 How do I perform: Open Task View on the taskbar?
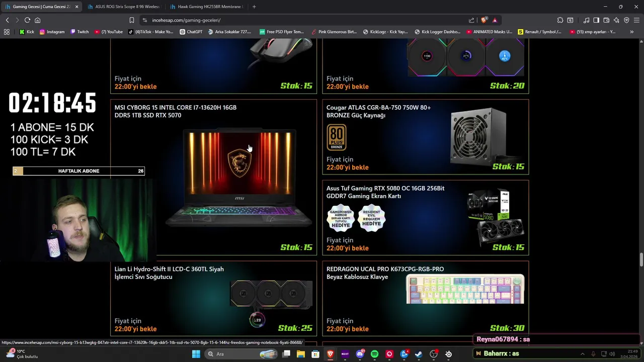click(x=286, y=354)
